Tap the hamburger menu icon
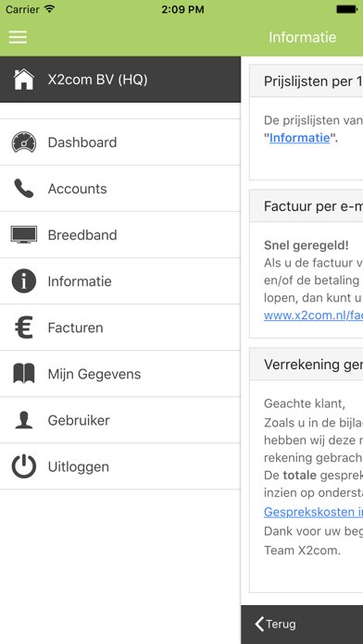Image resolution: width=363 pixels, height=644 pixels. [x=18, y=37]
